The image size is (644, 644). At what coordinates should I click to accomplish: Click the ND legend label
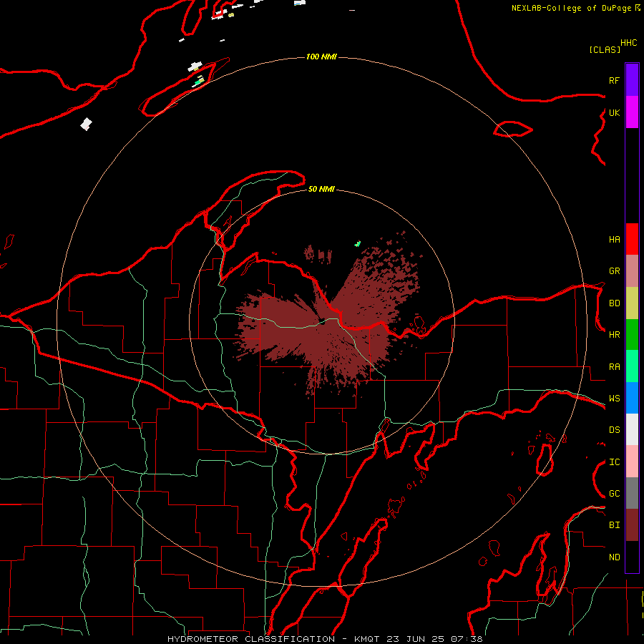[x=615, y=557]
